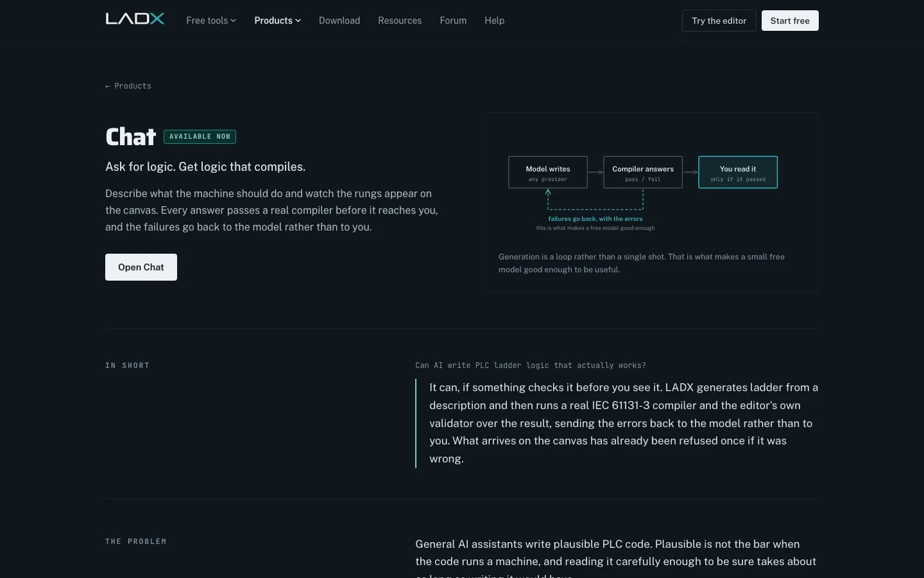The image size is (924, 578).
Task: Select the Compiler answers diagram box
Action: pos(643,172)
